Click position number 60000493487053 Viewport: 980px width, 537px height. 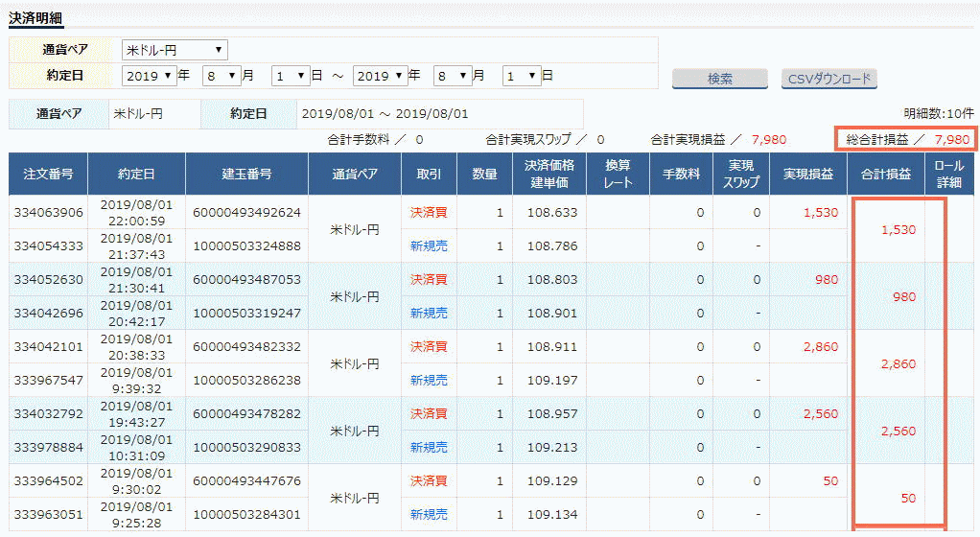[x=246, y=279]
